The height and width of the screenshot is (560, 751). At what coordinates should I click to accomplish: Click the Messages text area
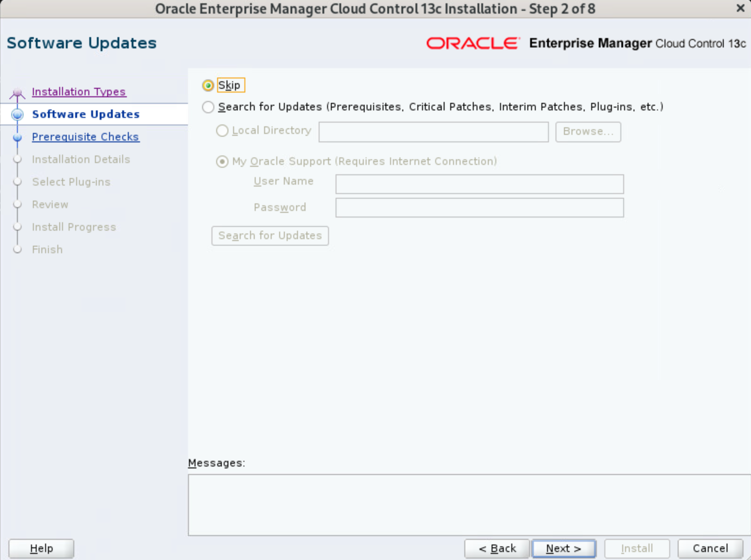469,505
